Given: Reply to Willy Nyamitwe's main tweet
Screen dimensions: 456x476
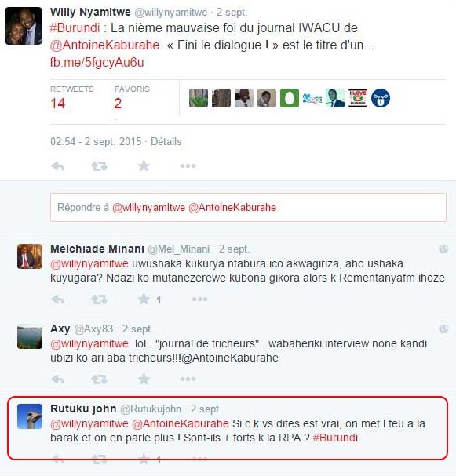Looking at the screenshot, I should click(x=58, y=166).
